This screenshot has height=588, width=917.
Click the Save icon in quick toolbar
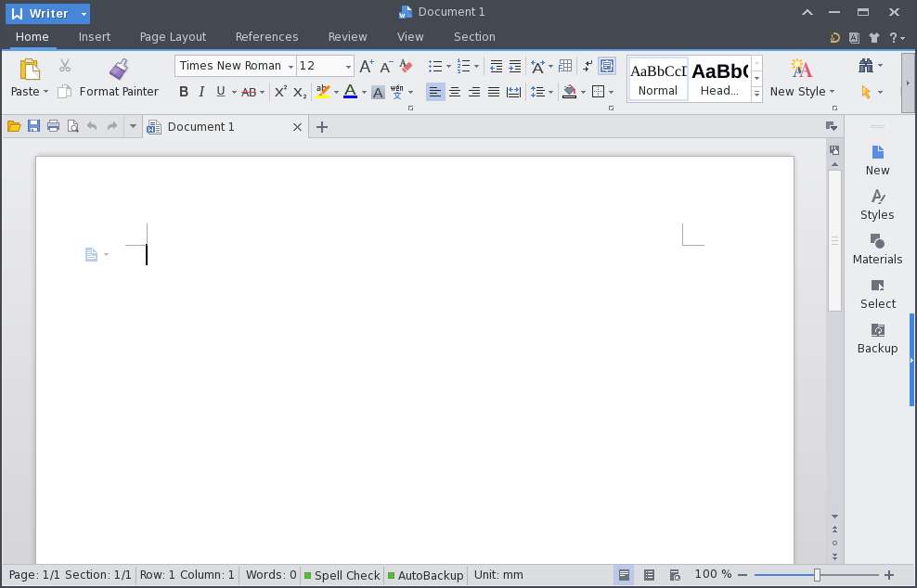33,126
